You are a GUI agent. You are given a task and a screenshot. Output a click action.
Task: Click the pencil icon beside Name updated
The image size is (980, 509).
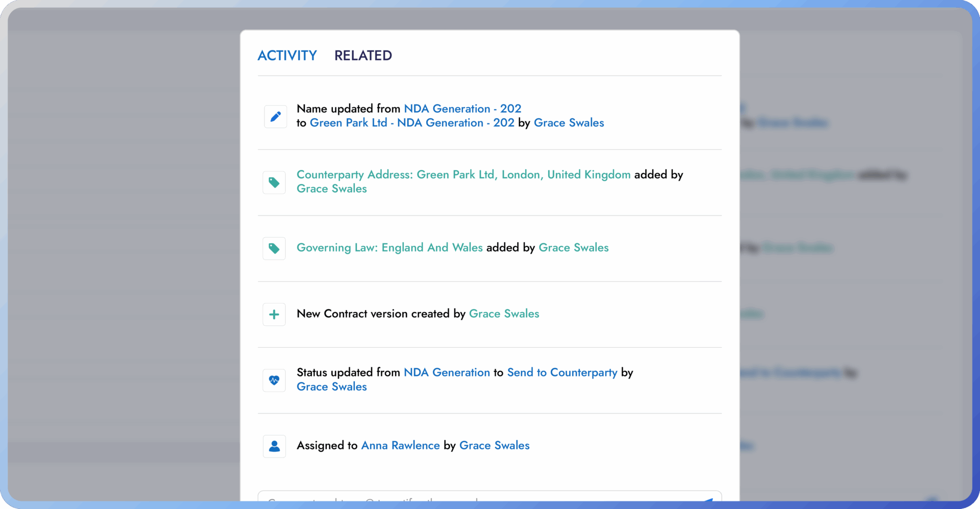click(x=275, y=117)
